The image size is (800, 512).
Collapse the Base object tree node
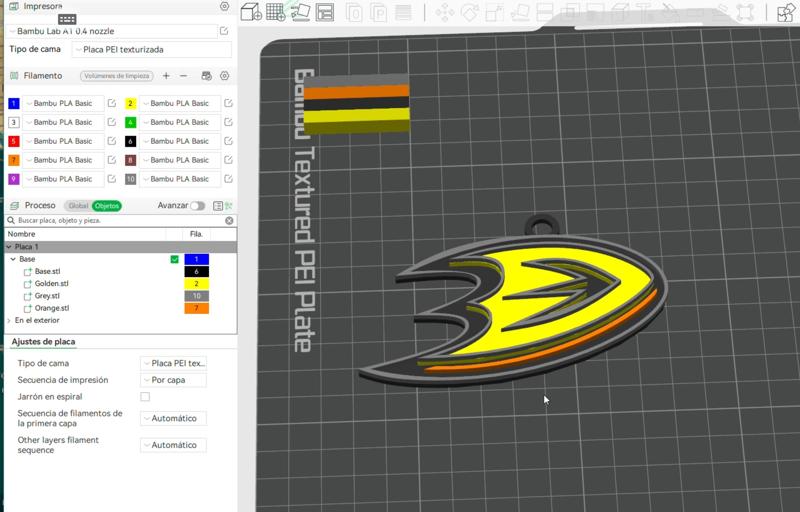(x=13, y=259)
